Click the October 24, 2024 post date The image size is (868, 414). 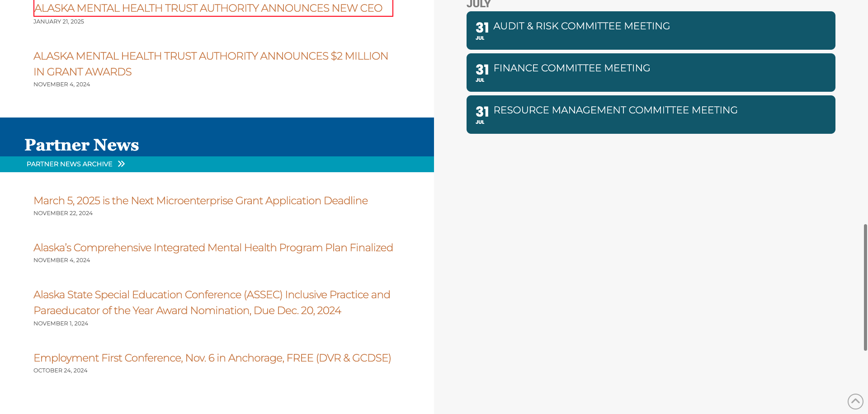pyautogui.click(x=61, y=371)
